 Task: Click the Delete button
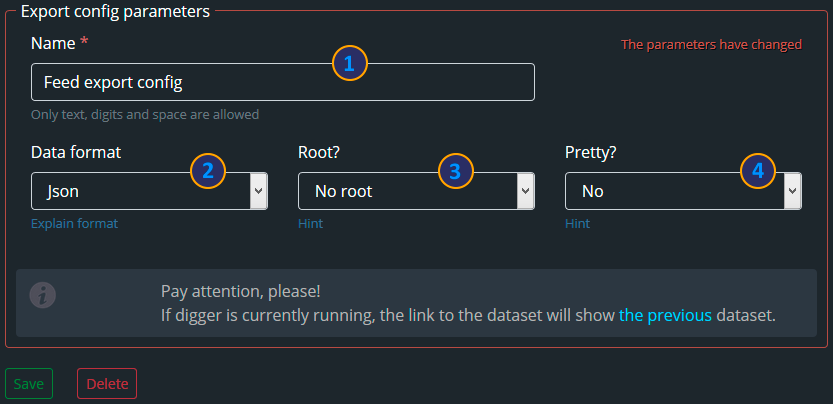tap(107, 383)
